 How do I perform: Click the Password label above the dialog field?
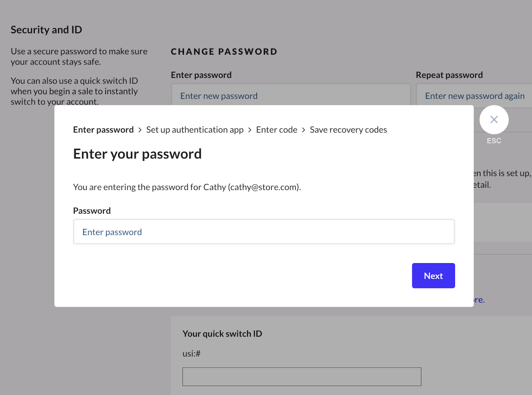coord(92,211)
